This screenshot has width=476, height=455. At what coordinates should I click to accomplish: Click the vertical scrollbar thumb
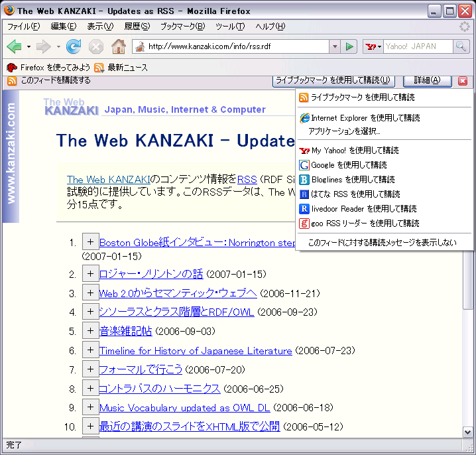(467, 279)
